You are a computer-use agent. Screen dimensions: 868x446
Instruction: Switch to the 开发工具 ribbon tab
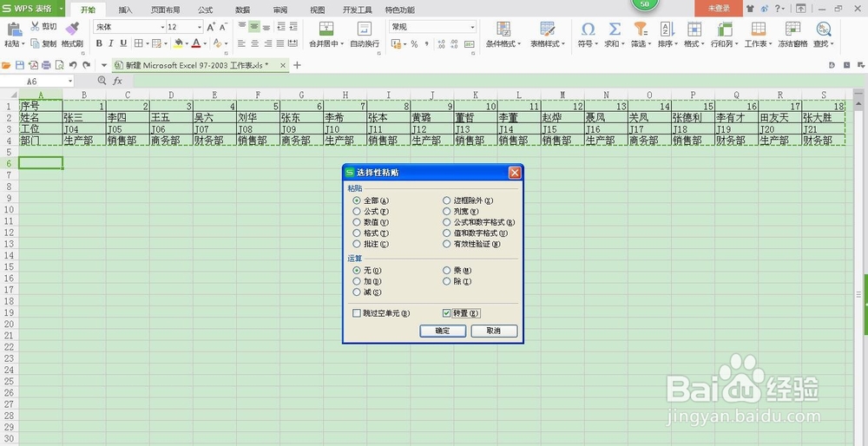[357, 10]
